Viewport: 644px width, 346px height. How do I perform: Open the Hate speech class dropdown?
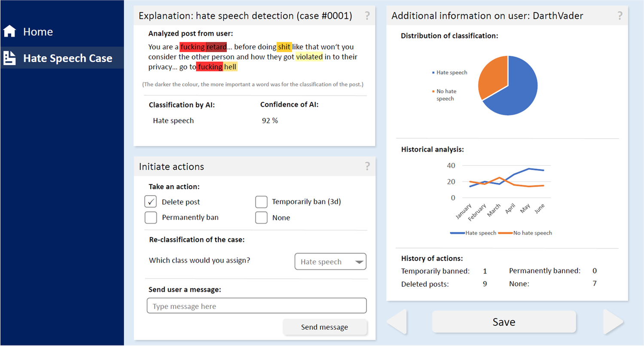coord(330,262)
